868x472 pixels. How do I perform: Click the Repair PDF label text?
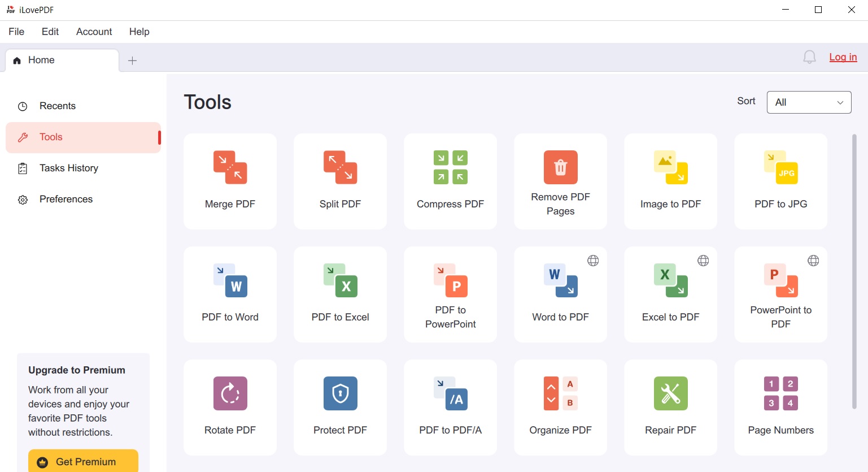tap(671, 430)
